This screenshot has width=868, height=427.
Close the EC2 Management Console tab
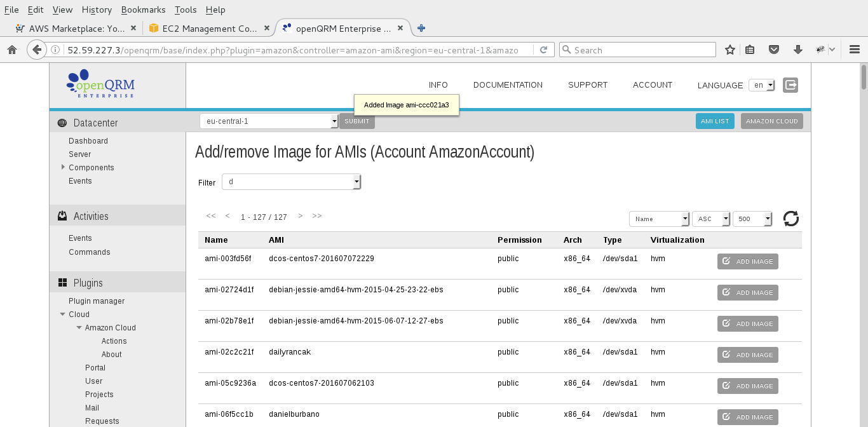click(267, 28)
